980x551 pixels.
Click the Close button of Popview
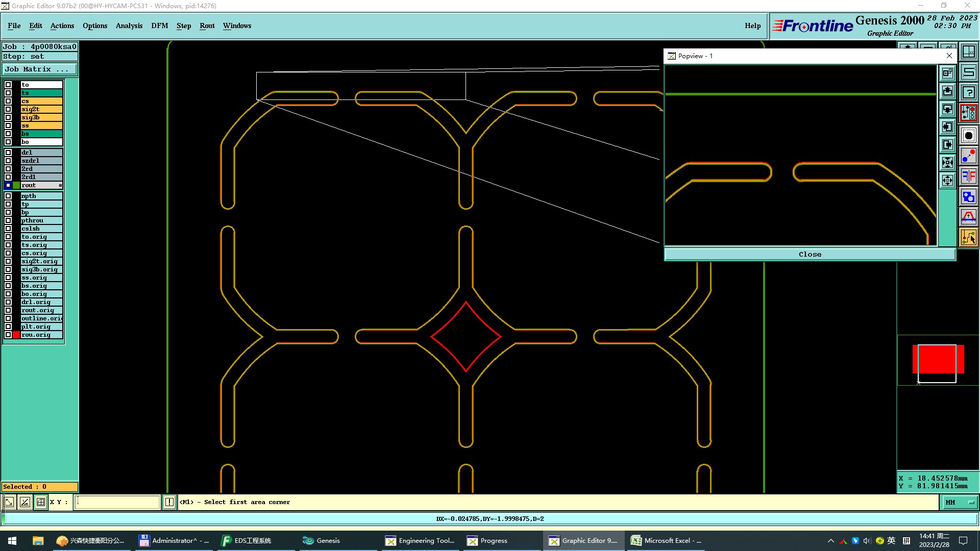810,254
